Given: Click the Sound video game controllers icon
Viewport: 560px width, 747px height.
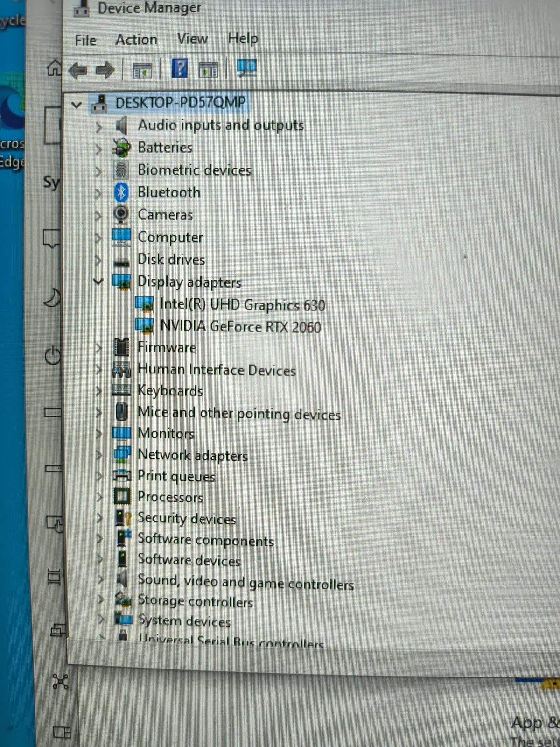Looking at the screenshot, I should point(122,579).
